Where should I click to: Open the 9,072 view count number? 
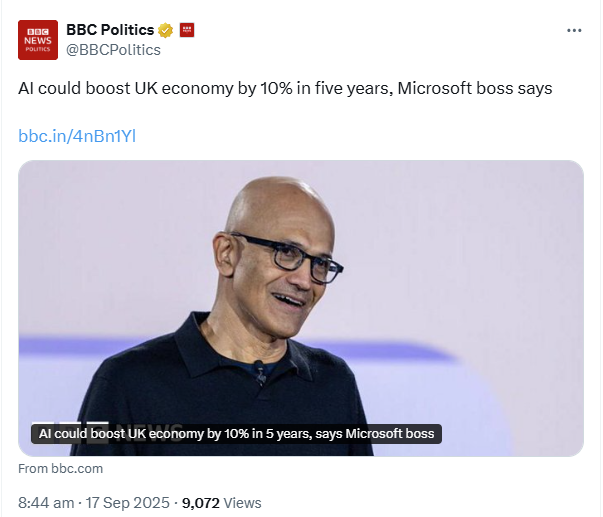point(203,502)
